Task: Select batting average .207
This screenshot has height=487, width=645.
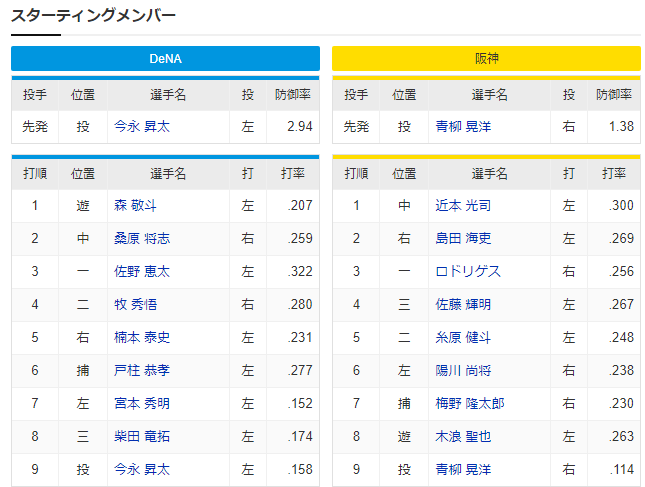Action: point(300,205)
